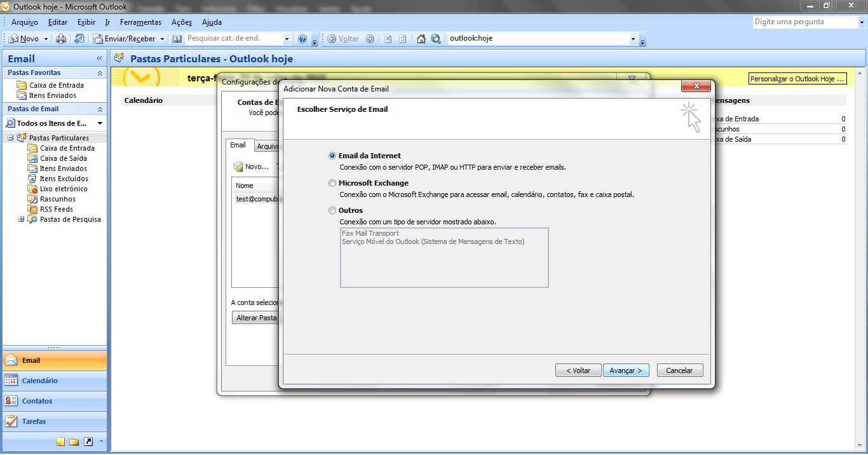The image size is (868, 455).
Task: Open address book search dropdown arrow
Action: [x=287, y=39]
